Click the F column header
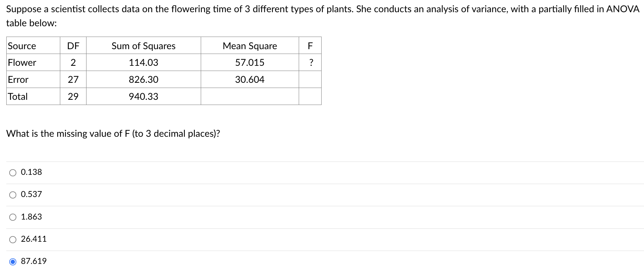 [311, 45]
